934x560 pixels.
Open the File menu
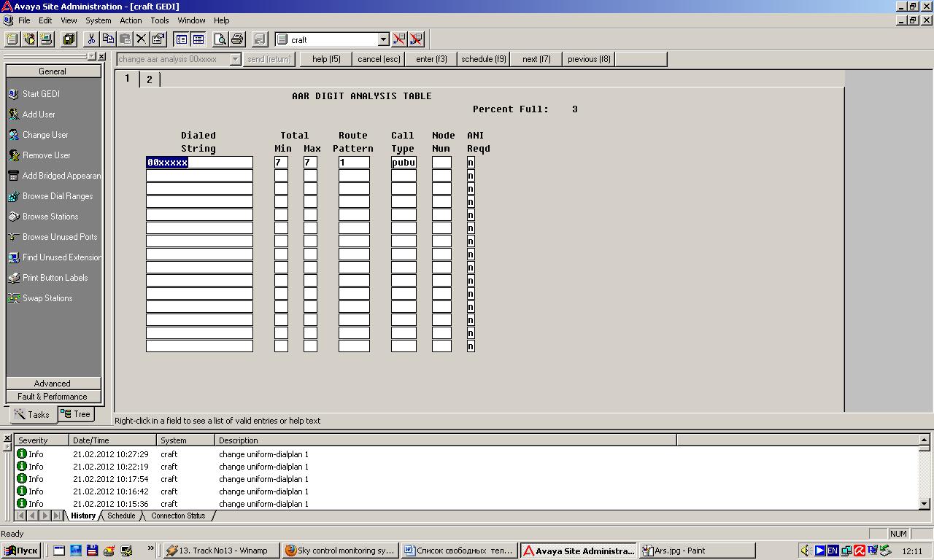click(x=24, y=20)
